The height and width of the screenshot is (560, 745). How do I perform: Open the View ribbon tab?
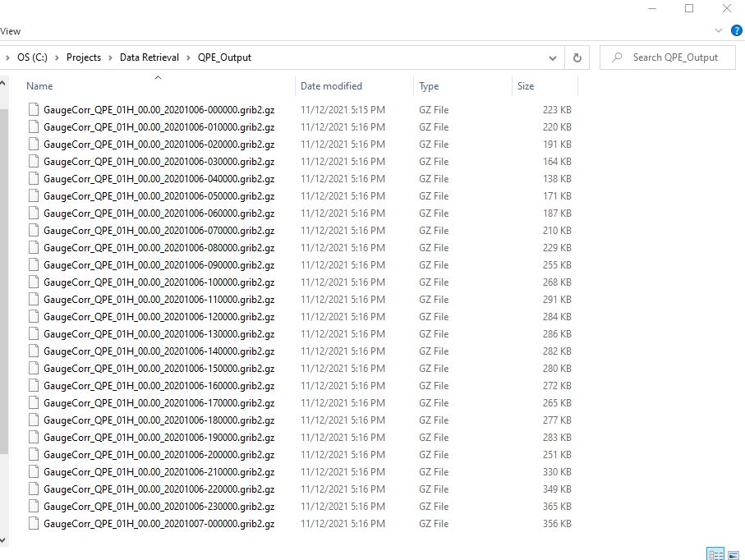coord(10,31)
